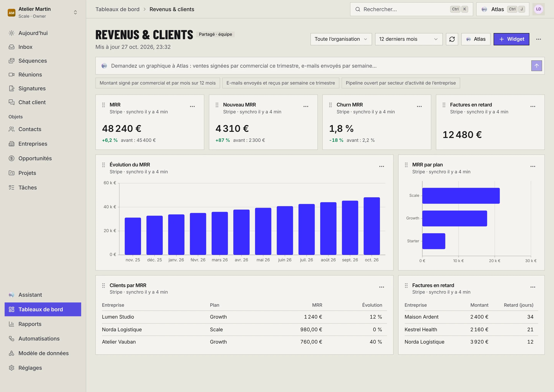Click Atelier Vauban in clients table
The height and width of the screenshot is (392, 554).
(119, 342)
